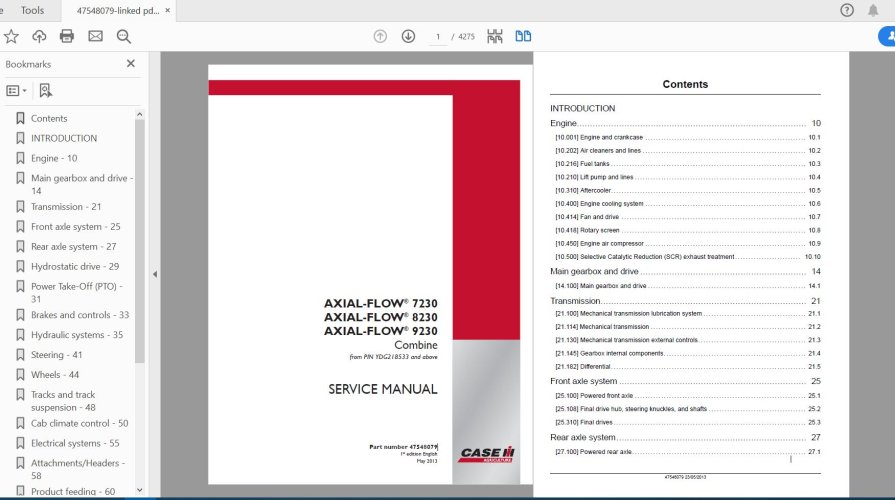The height and width of the screenshot is (500, 895).
Task: Click the fit page view icon
Action: (495, 37)
